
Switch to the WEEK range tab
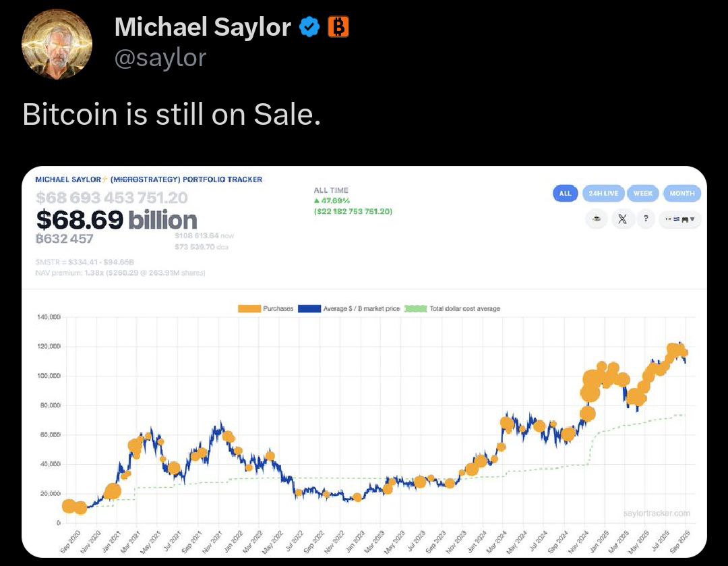(642, 194)
